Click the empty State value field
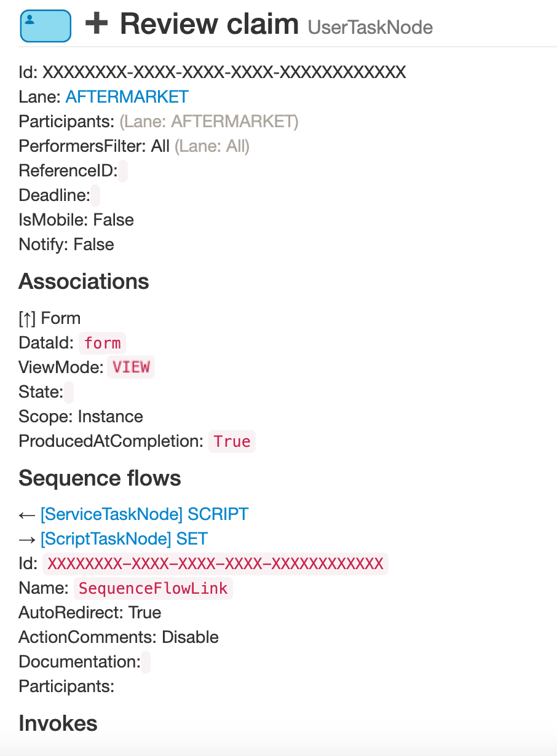 pyautogui.click(x=69, y=392)
